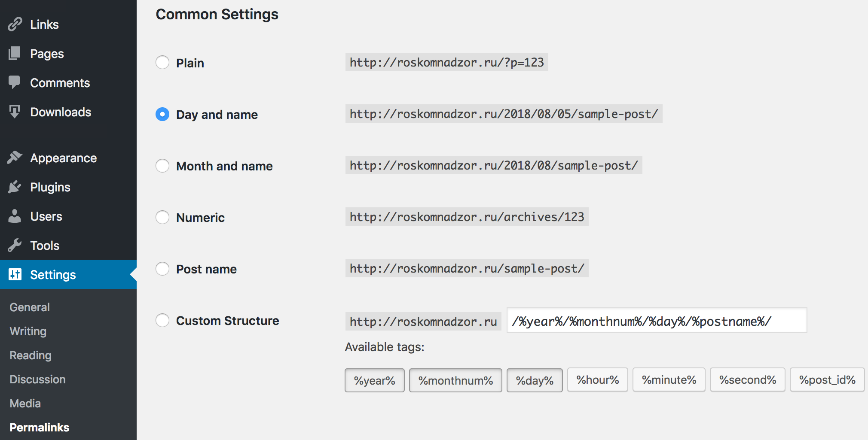
Task: Click the Day and name label
Action: 217,115
